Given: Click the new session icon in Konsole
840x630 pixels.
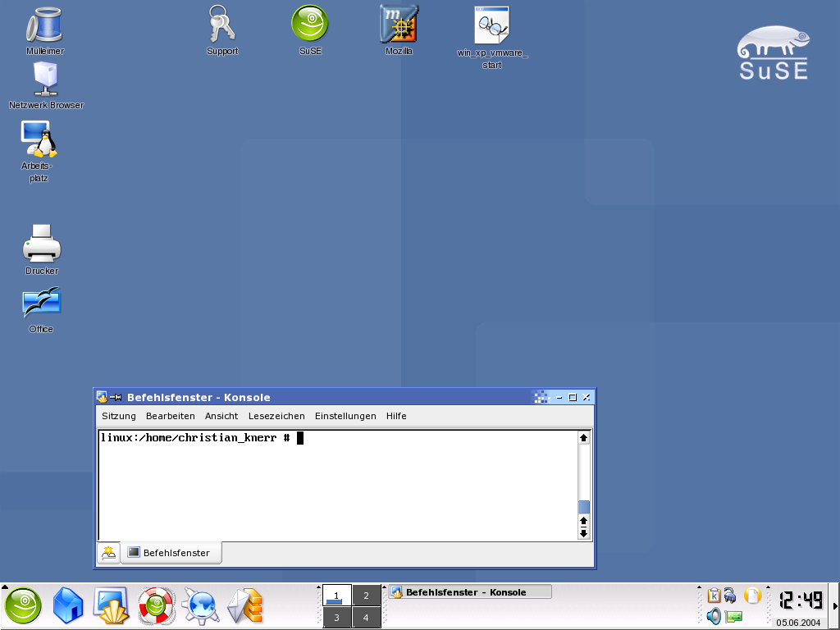Looking at the screenshot, I should point(108,553).
